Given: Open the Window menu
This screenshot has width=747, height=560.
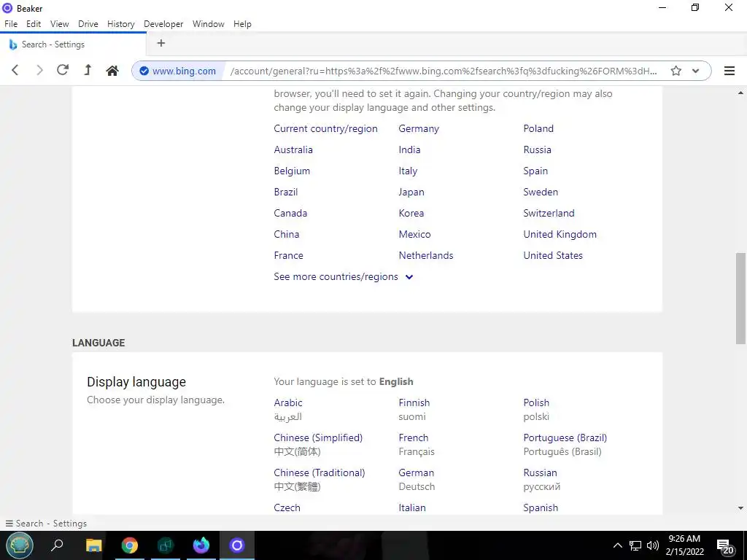Looking at the screenshot, I should pos(208,24).
